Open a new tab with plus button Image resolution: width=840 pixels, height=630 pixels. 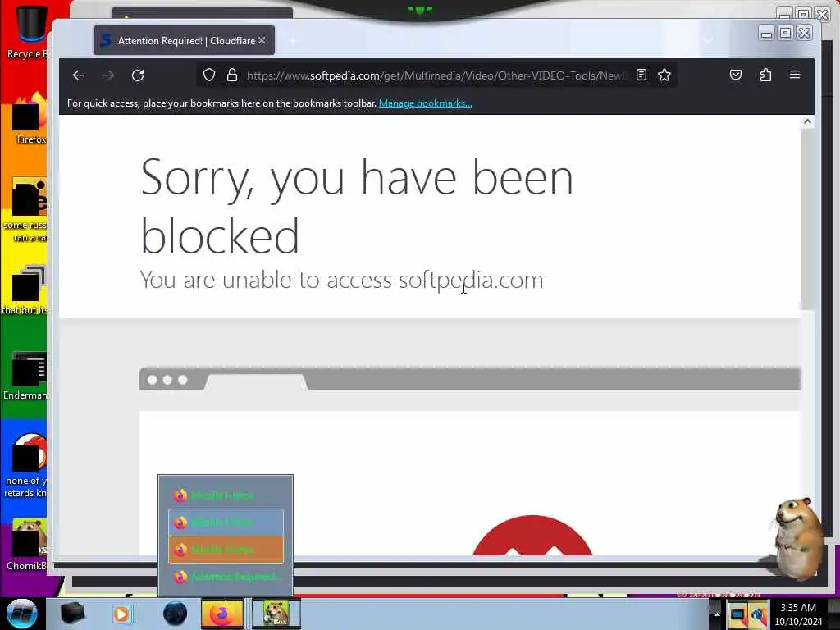pyautogui.click(x=293, y=41)
